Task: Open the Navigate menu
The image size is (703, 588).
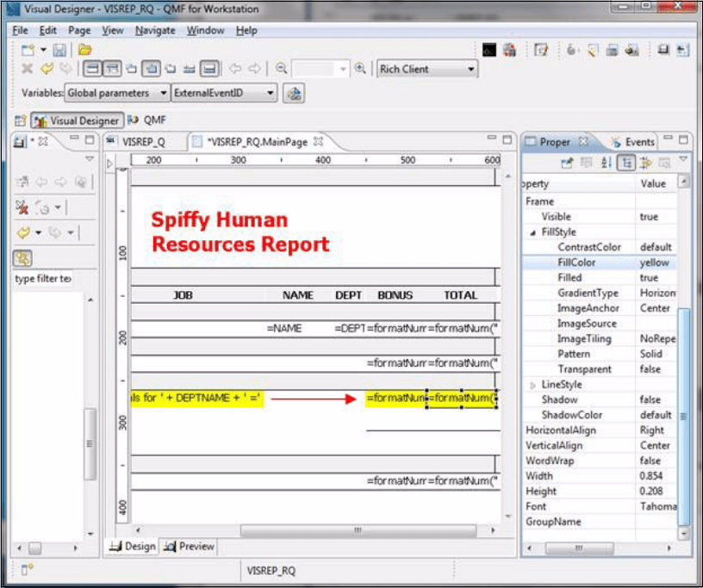Action: point(155,30)
